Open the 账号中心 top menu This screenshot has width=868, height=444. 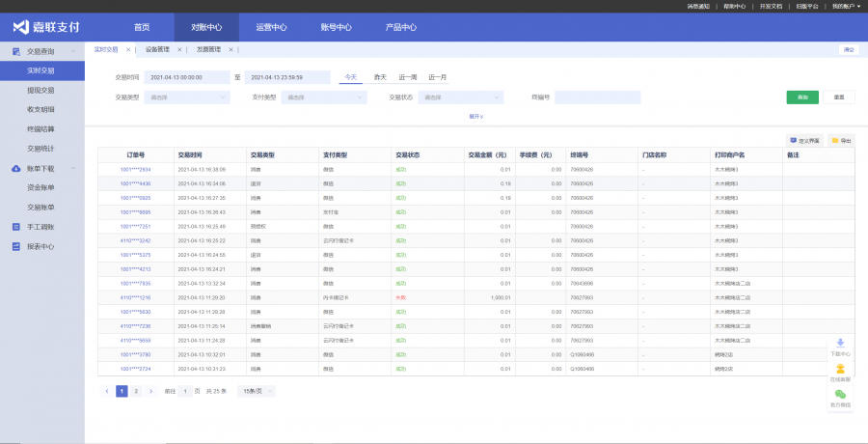coord(336,27)
